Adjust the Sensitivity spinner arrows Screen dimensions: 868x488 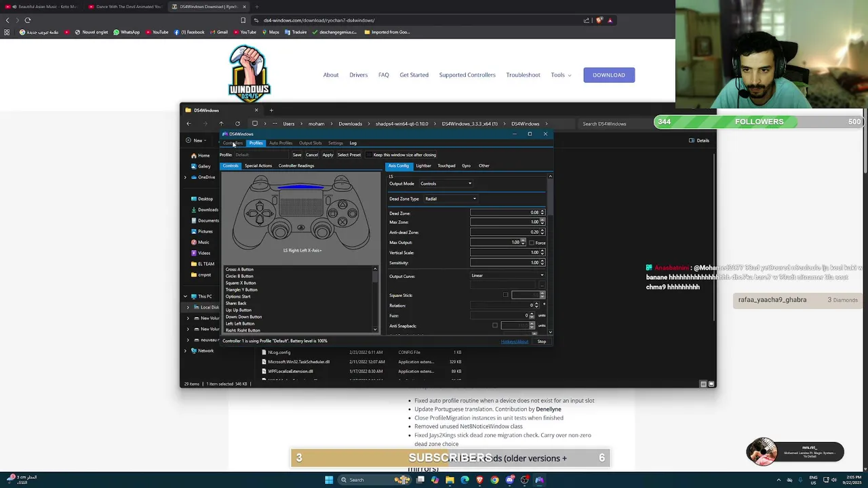tap(542, 262)
